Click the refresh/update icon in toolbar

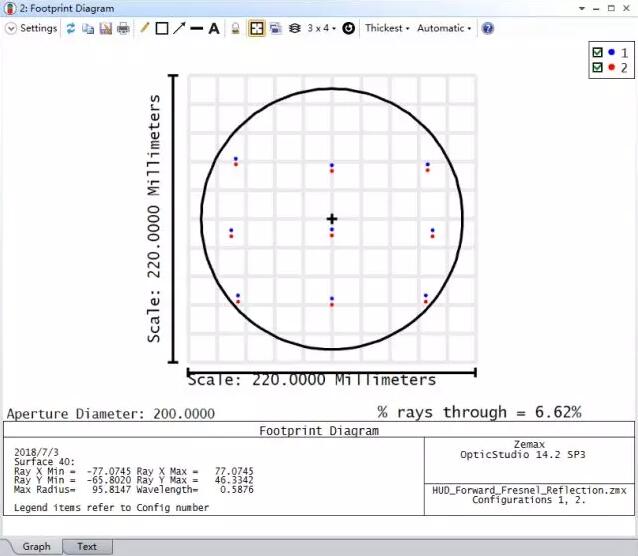[x=71, y=28]
